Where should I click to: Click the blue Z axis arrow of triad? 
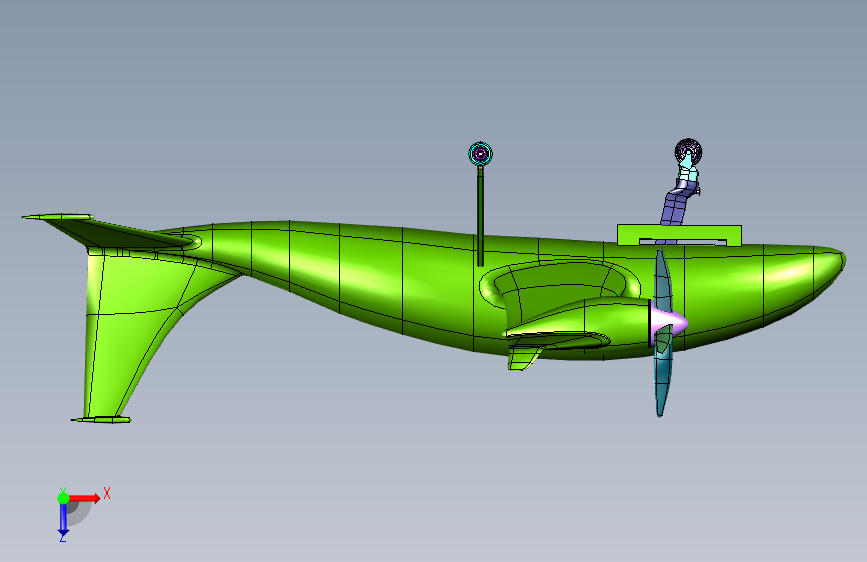[63, 520]
